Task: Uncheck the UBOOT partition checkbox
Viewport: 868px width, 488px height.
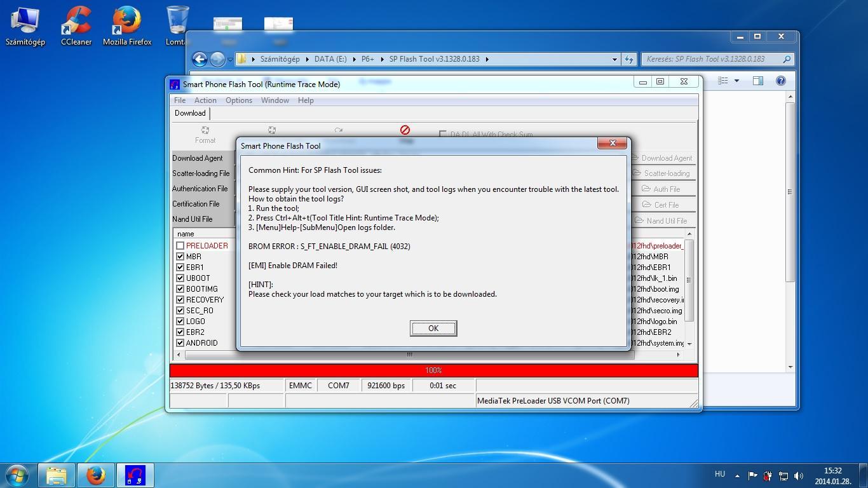Action: pyautogui.click(x=180, y=278)
